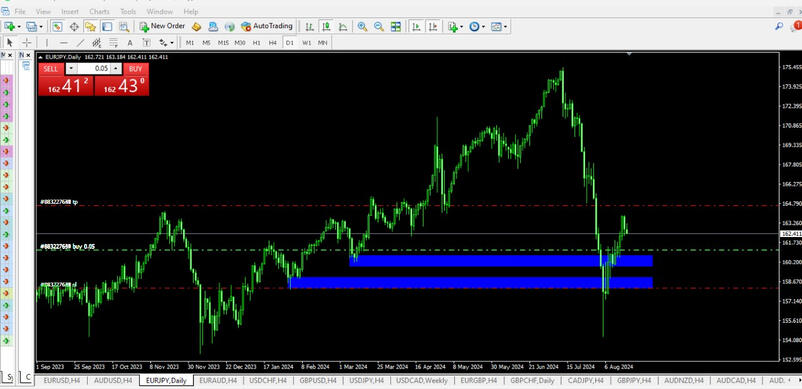Switch to W1 timeframe
This screenshot has height=389, width=802.
pyautogui.click(x=306, y=43)
